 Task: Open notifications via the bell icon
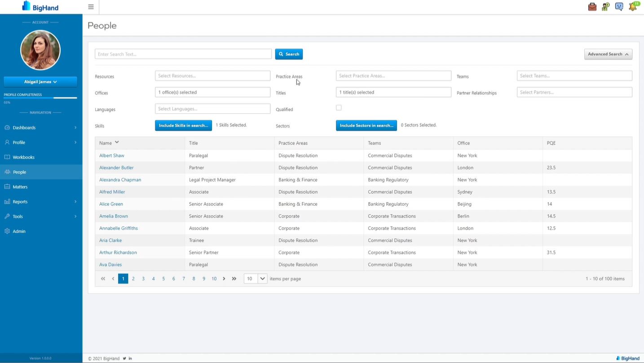pyautogui.click(x=633, y=7)
